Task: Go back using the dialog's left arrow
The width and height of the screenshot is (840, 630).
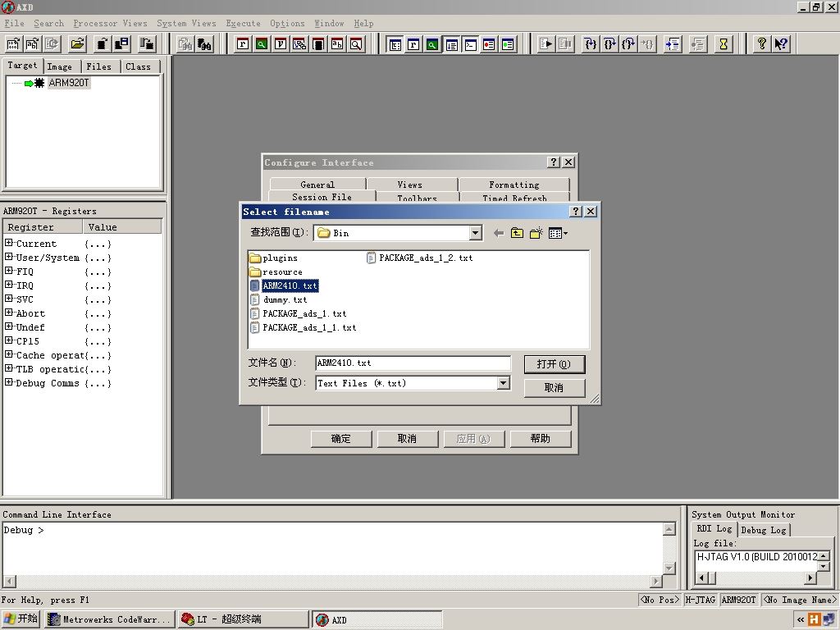Action: click(498, 233)
